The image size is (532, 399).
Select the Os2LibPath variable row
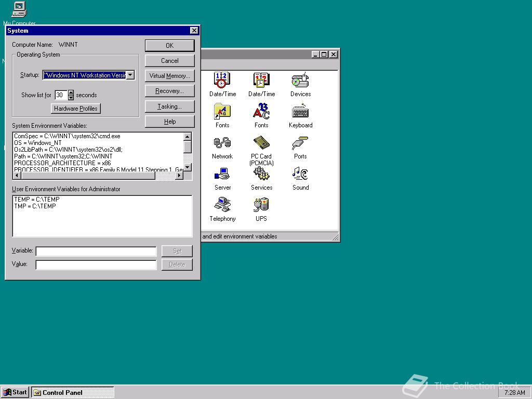98,150
